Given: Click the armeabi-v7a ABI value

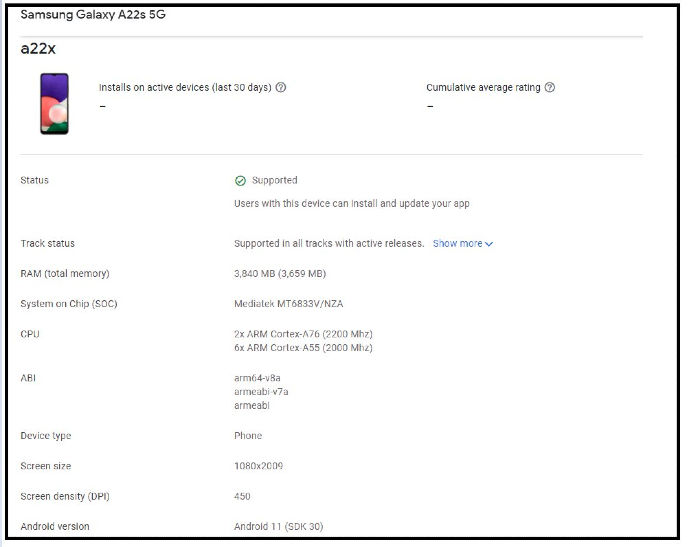Looking at the screenshot, I should (261, 392).
